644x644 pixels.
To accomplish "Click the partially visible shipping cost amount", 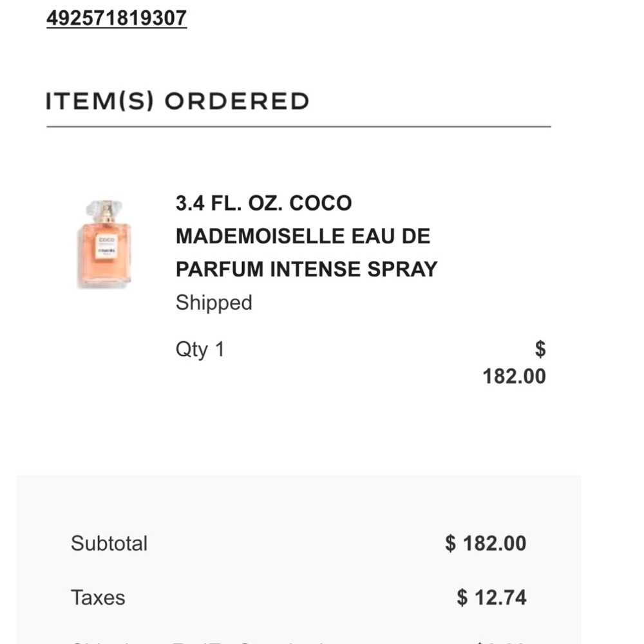I will 501,641.
